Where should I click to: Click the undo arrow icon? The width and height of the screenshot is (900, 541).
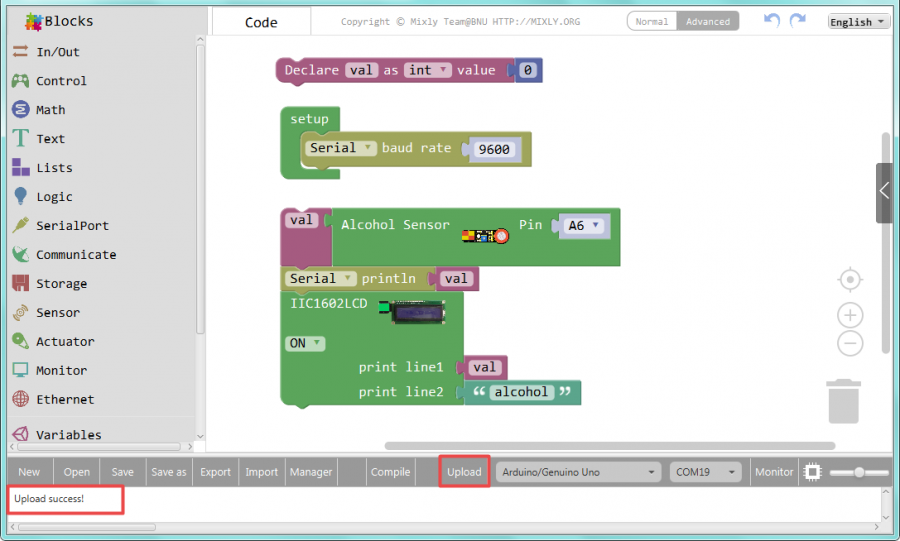[772, 21]
